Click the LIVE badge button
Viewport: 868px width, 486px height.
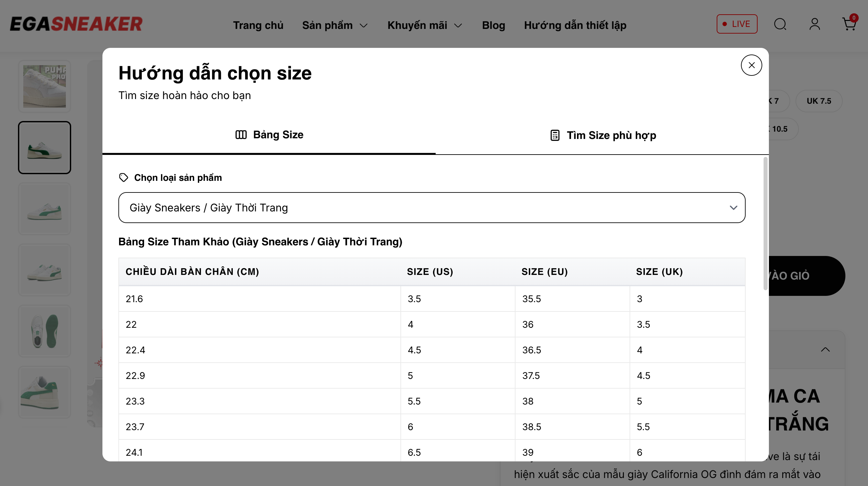tap(737, 24)
